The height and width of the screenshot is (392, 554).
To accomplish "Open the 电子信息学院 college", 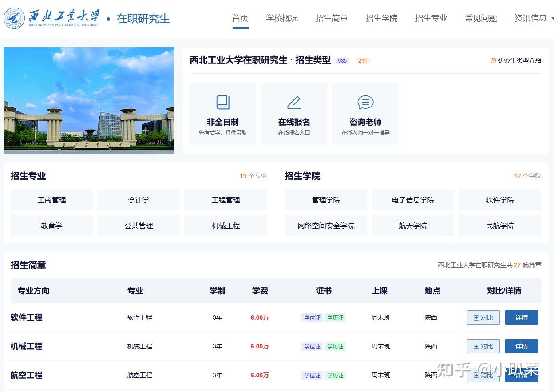I will pyautogui.click(x=413, y=200).
